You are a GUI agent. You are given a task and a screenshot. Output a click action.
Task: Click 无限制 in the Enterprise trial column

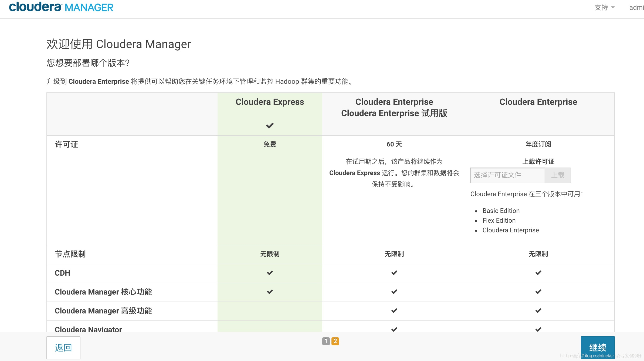tap(394, 254)
